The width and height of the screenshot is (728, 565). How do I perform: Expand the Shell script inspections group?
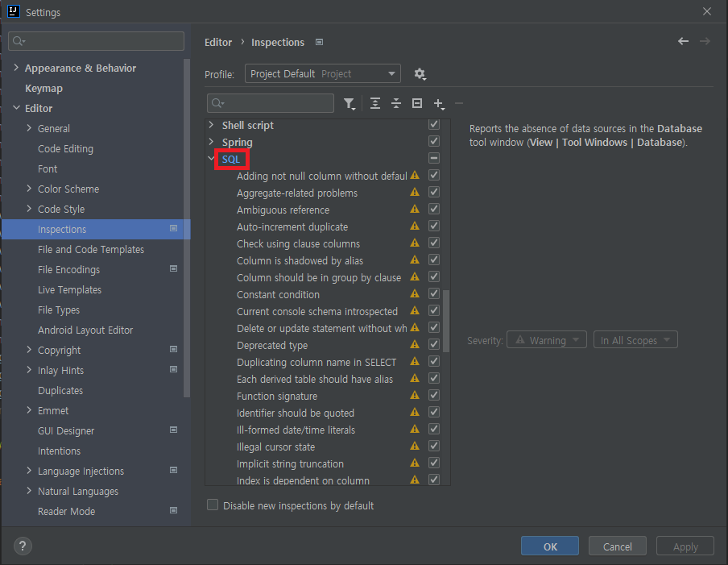tap(212, 125)
